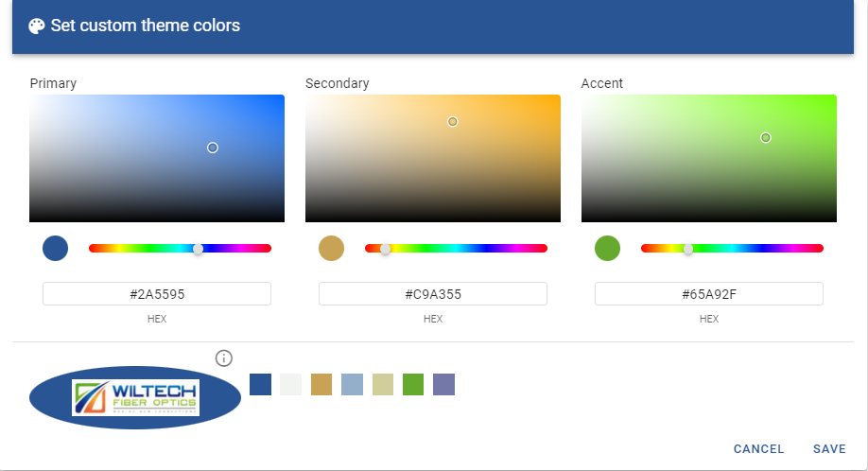Select the light blue suggested color swatch
This screenshot has width=868, height=471.
coord(352,384)
